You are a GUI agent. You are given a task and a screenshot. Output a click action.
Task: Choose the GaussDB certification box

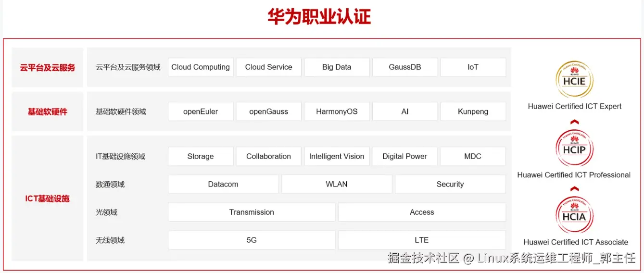point(405,67)
